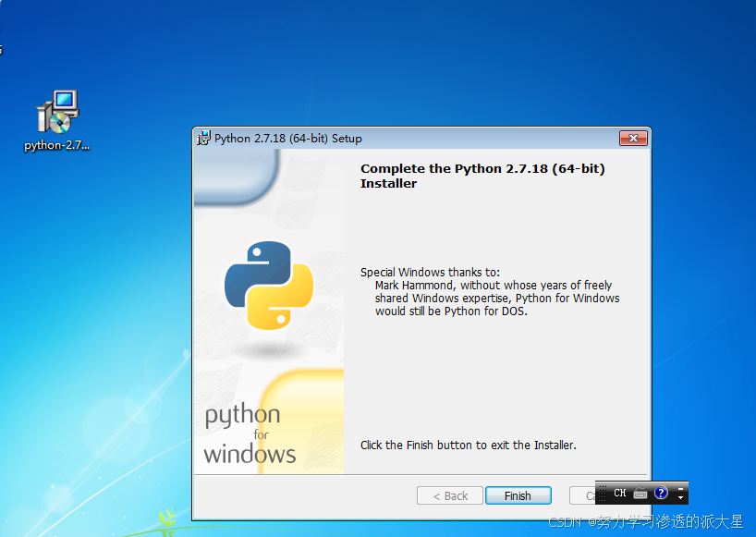Viewport: 756px width, 537px height.
Task: Click the 'Python 2.7.18 (64-bit) Setup' title text
Action: [287, 139]
